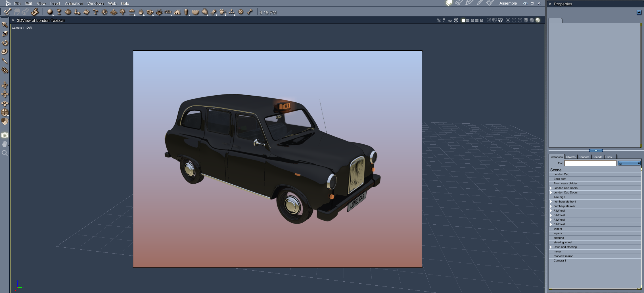Select Taxi sign in the scene list
This screenshot has width=644, height=293.
tap(559, 197)
